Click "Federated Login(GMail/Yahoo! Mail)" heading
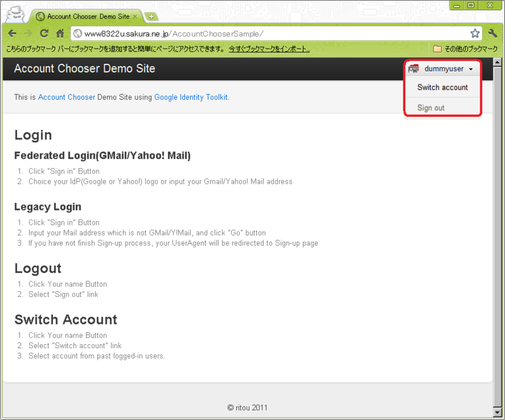The width and height of the screenshot is (505, 420). pyautogui.click(x=102, y=155)
